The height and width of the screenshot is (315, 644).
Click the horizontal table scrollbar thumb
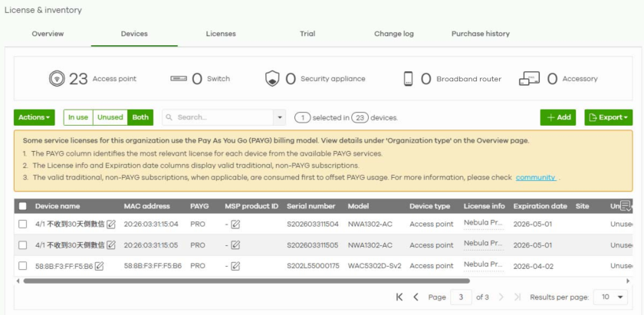point(246,281)
